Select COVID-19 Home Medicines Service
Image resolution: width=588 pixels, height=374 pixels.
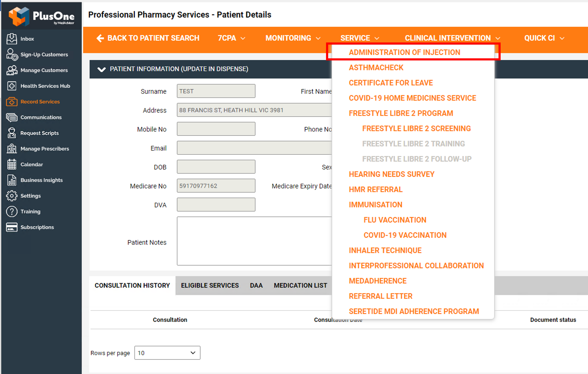click(x=412, y=98)
